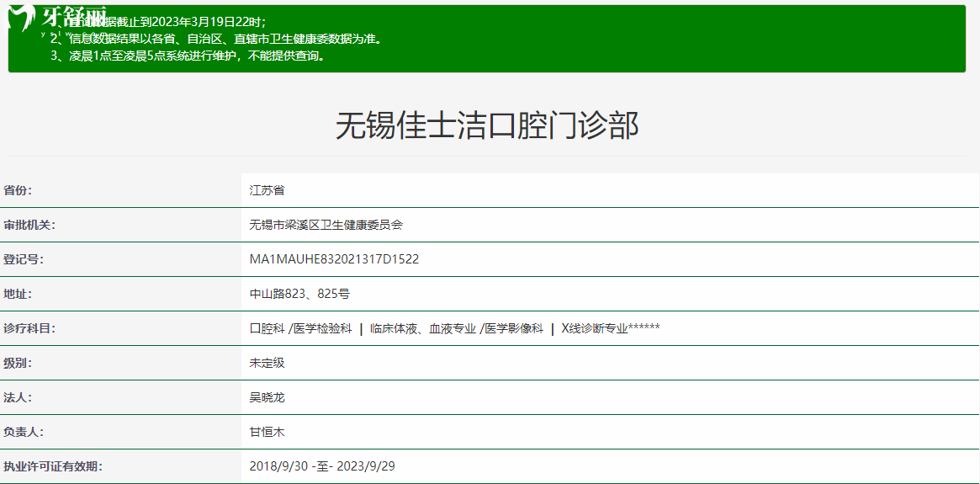
Task: Select responsible person name 甘恒木
Action: point(267,432)
